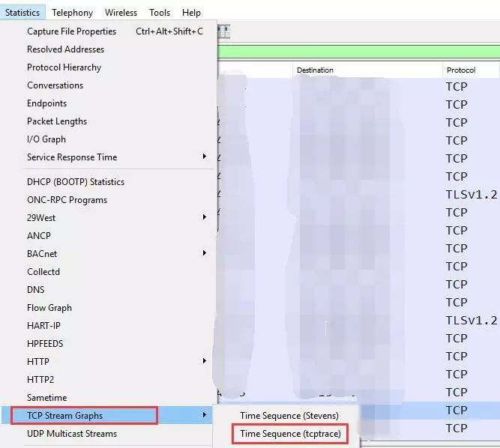Expand the BACnet submenu arrow
The image size is (500, 448).
tap(205, 253)
